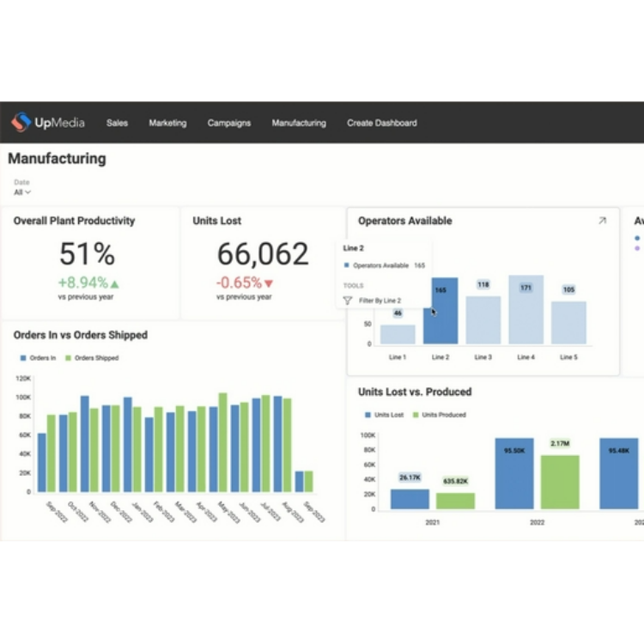Toggle Units Produced legend series

point(439,415)
